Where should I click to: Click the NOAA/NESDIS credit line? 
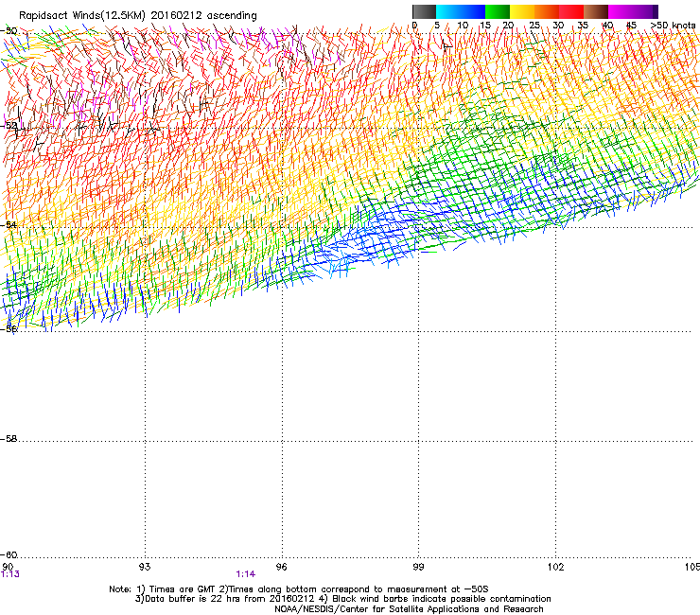409,609
